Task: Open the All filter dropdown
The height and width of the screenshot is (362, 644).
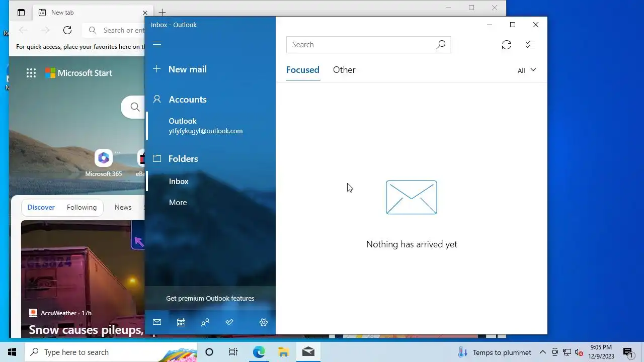Action: coord(527,70)
